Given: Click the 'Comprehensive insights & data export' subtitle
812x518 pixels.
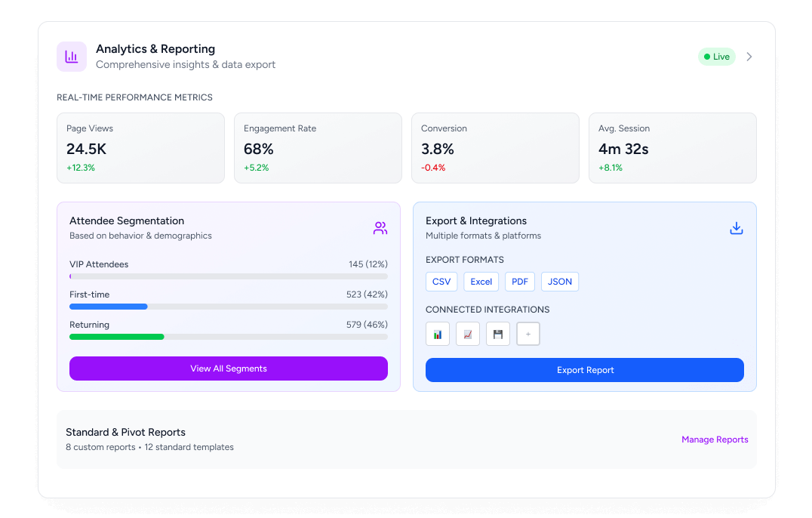Looking at the screenshot, I should point(186,65).
